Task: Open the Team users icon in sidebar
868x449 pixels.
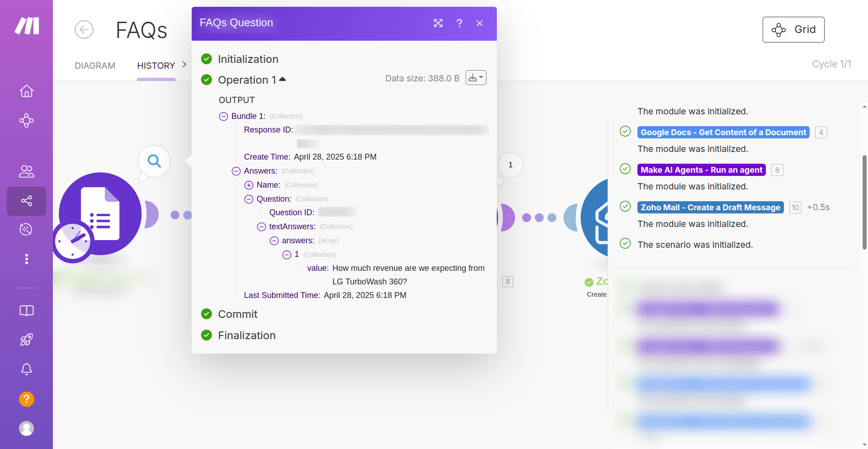Action: click(26, 171)
